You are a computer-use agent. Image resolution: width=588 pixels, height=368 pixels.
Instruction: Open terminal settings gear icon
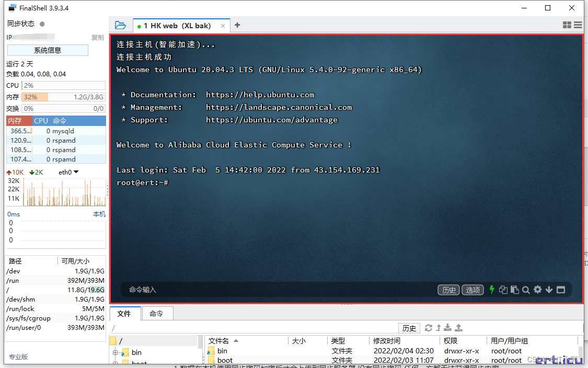click(537, 289)
